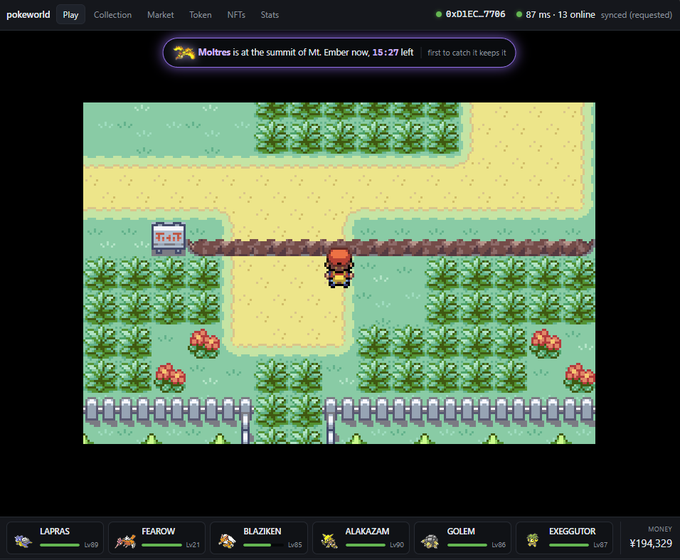This screenshot has height=560, width=680.
Task: Click the red-capped trainer character
Action: point(339,267)
